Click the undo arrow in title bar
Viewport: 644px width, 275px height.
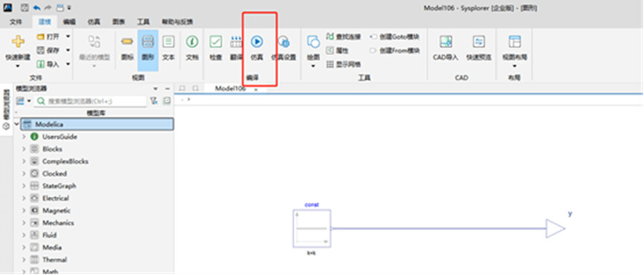click(x=36, y=7)
